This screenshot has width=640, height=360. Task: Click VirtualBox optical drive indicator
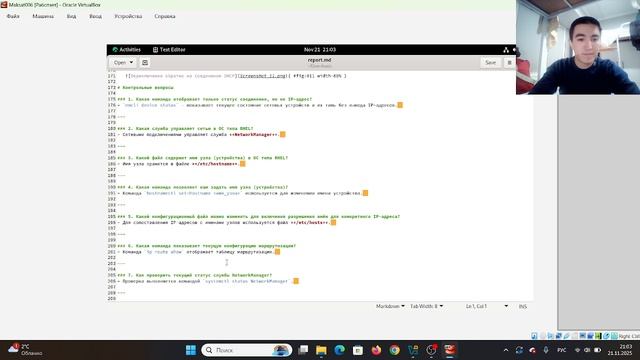(x=542, y=336)
